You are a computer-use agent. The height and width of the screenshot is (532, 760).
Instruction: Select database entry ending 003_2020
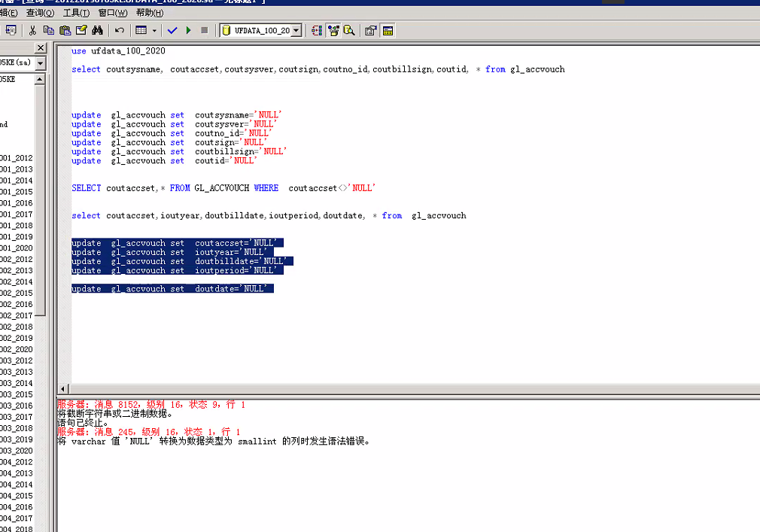tap(17, 451)
